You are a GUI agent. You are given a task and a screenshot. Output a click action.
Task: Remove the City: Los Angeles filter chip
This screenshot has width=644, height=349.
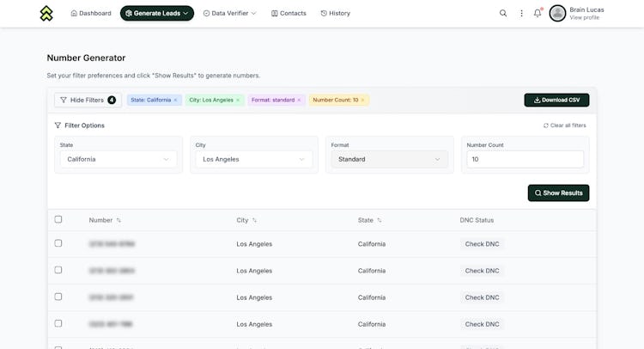click(x=238, y=100)
